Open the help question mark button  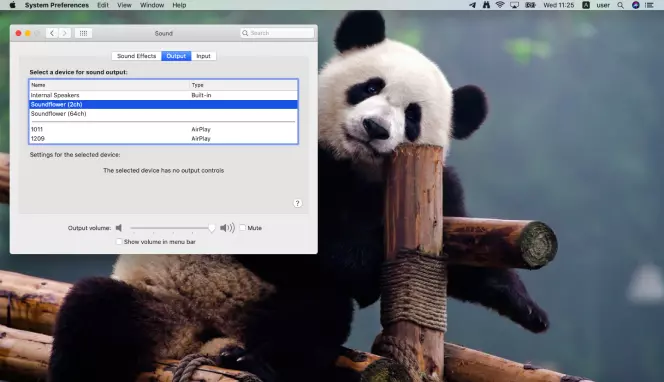click(x=298, y=203)
